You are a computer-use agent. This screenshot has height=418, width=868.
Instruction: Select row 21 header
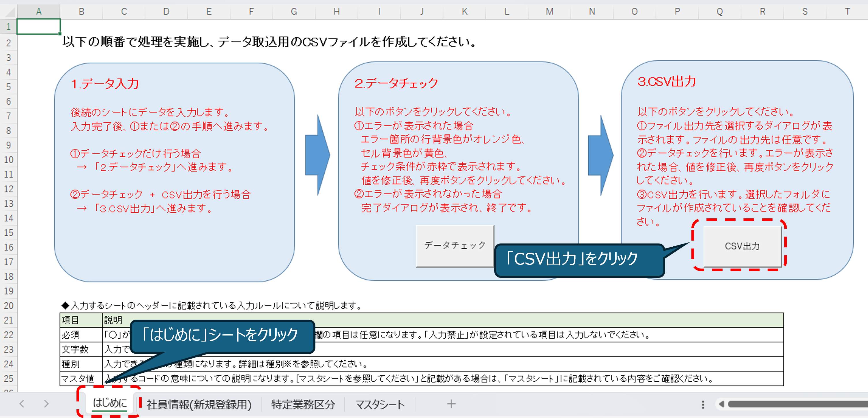[x=8, y=320]
